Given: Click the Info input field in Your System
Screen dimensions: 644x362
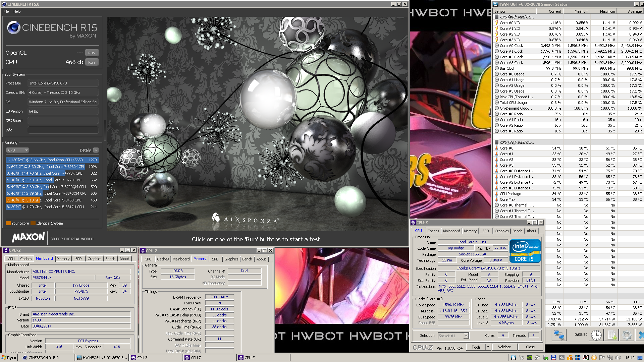Looking at the screenshot, I should (x=63, y=130).
